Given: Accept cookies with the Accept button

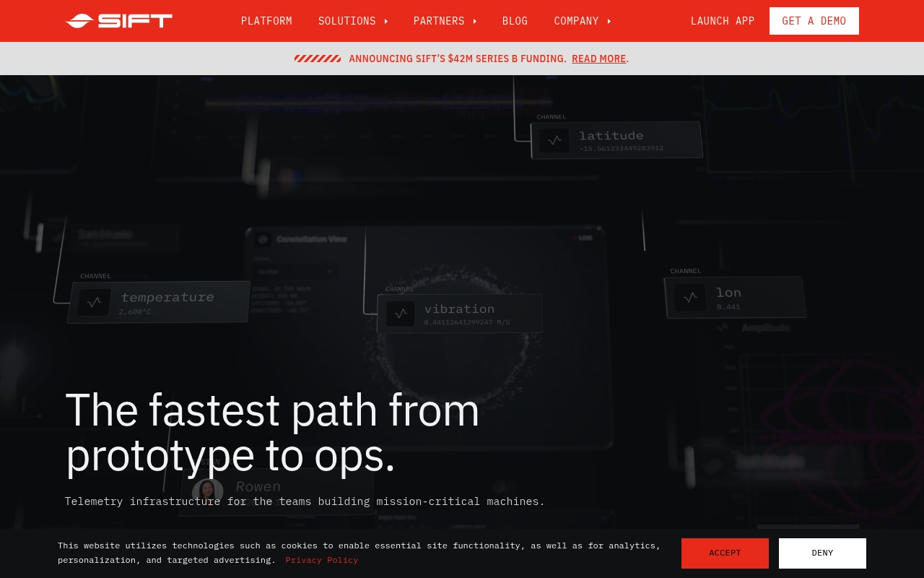Looking at the screenshot, I should click(x=725, y=553).
